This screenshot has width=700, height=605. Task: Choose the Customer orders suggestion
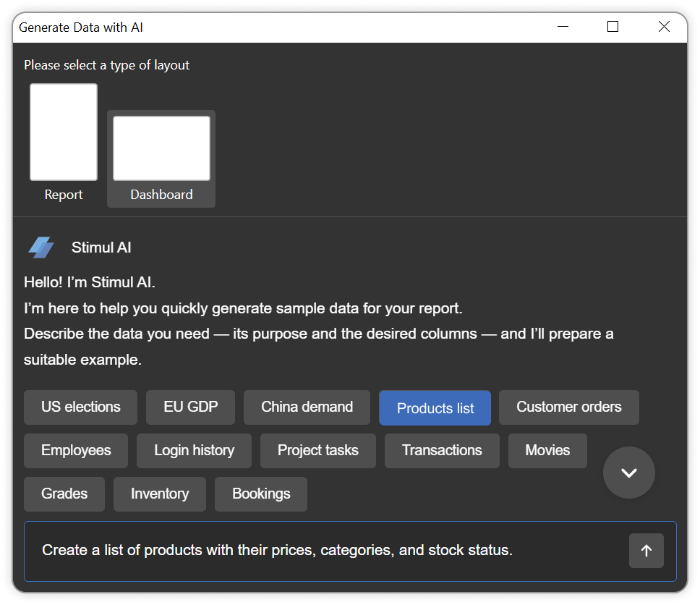click(568, 407)
